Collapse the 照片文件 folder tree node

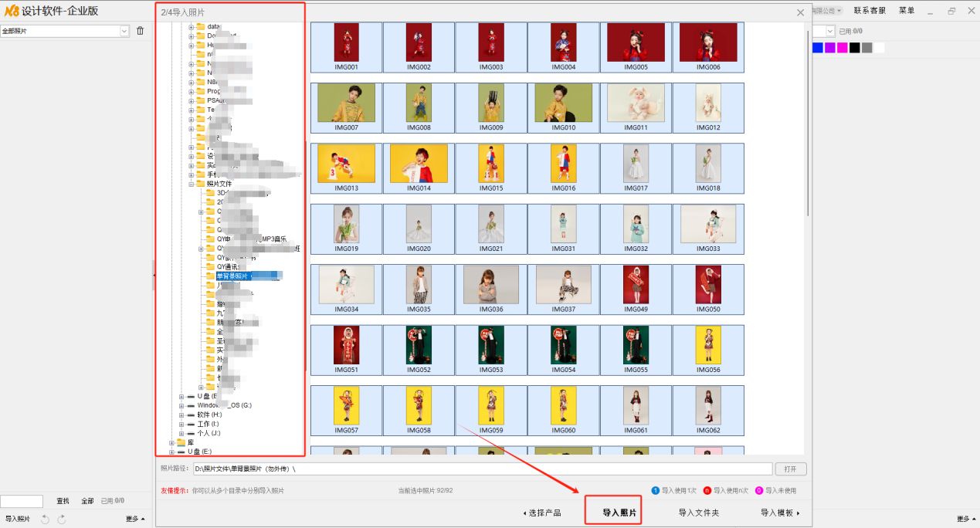(x=191, y=184)
